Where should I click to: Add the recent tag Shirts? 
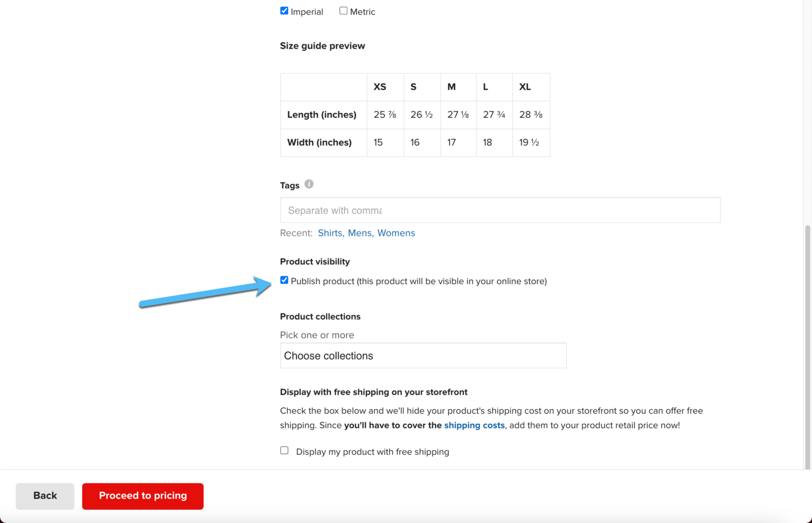click(x=330, y=232)
